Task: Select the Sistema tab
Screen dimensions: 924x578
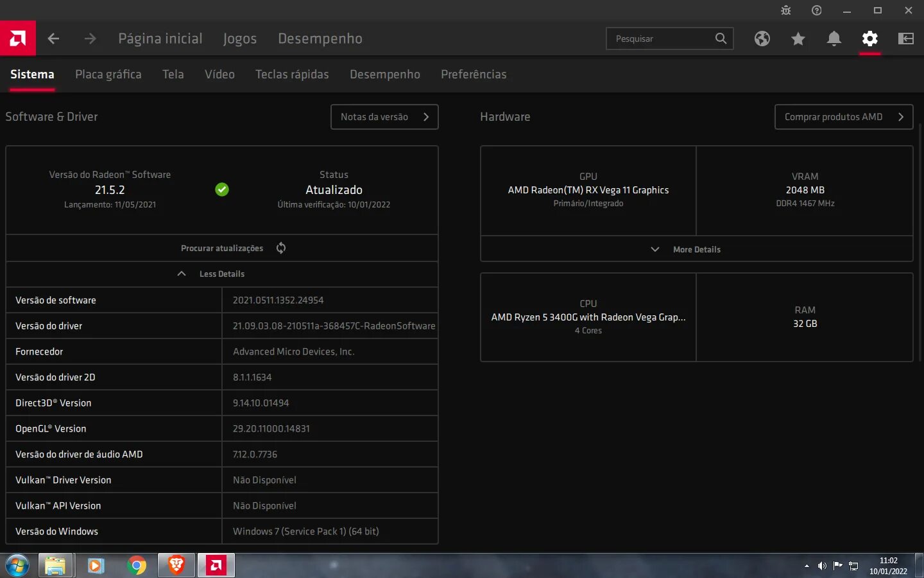Action: (32, 74)
